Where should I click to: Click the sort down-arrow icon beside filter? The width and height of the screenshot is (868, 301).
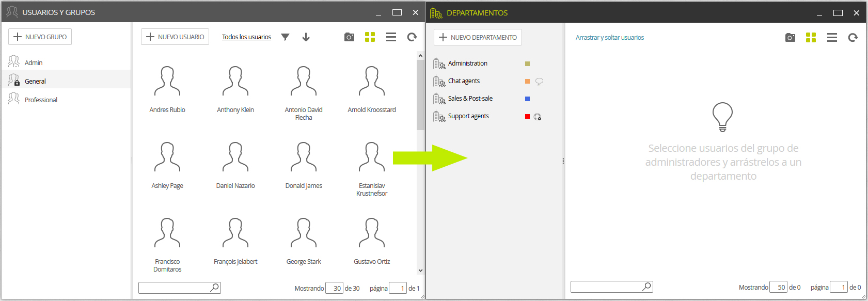[x=306, y=37]
